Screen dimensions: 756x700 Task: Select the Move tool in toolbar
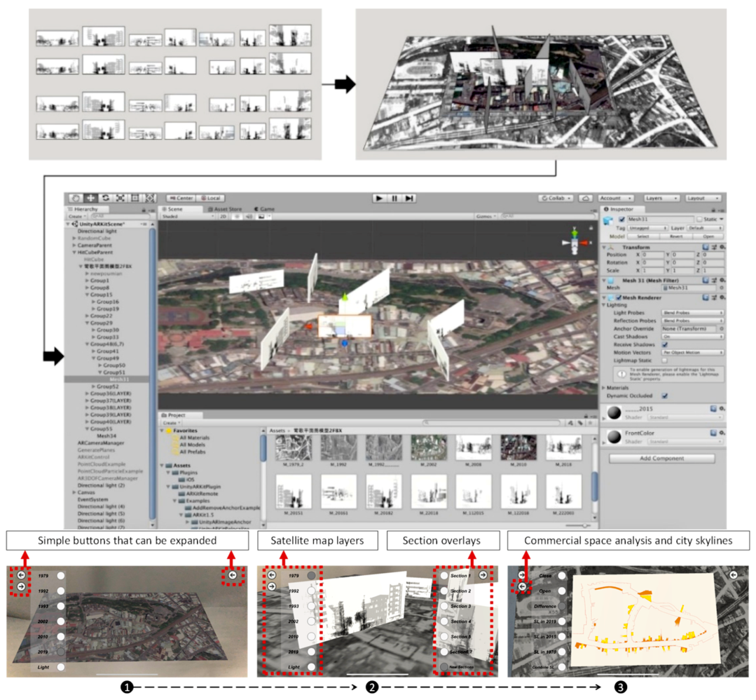(91, 198)
